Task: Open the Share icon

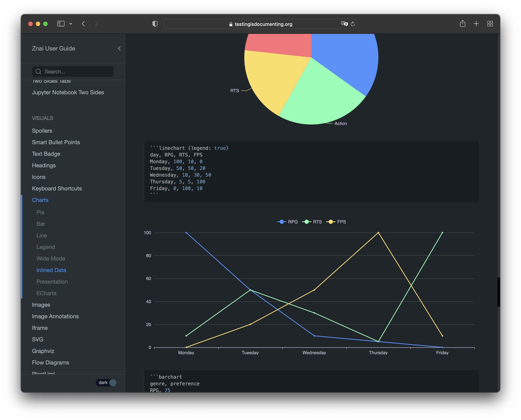Action: (x=463, y=23)
